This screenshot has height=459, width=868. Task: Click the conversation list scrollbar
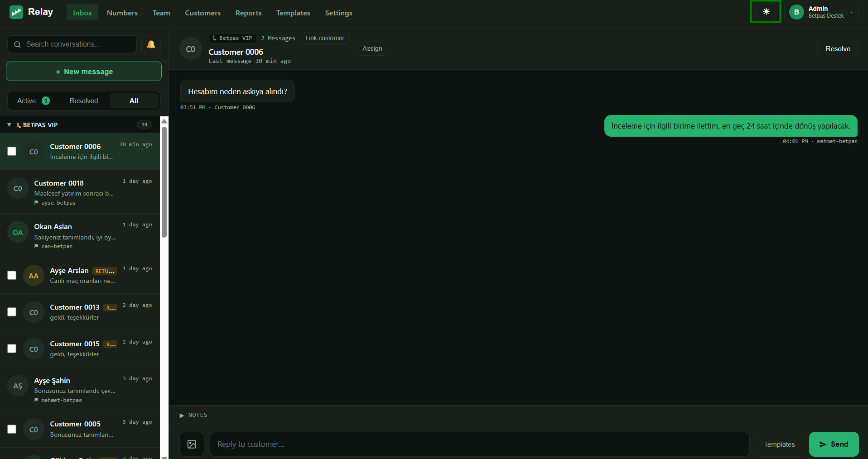tap(164, 181)
